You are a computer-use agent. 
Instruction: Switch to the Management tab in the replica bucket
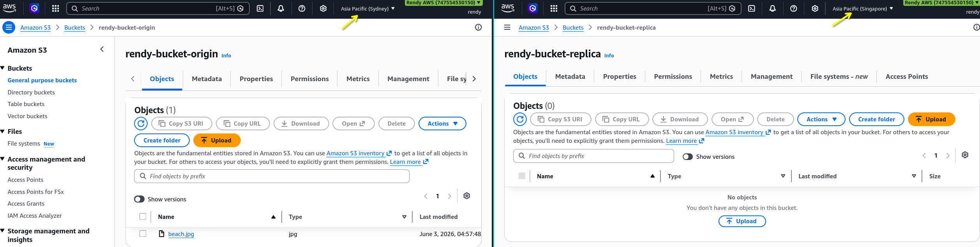[x=772, y=76]
